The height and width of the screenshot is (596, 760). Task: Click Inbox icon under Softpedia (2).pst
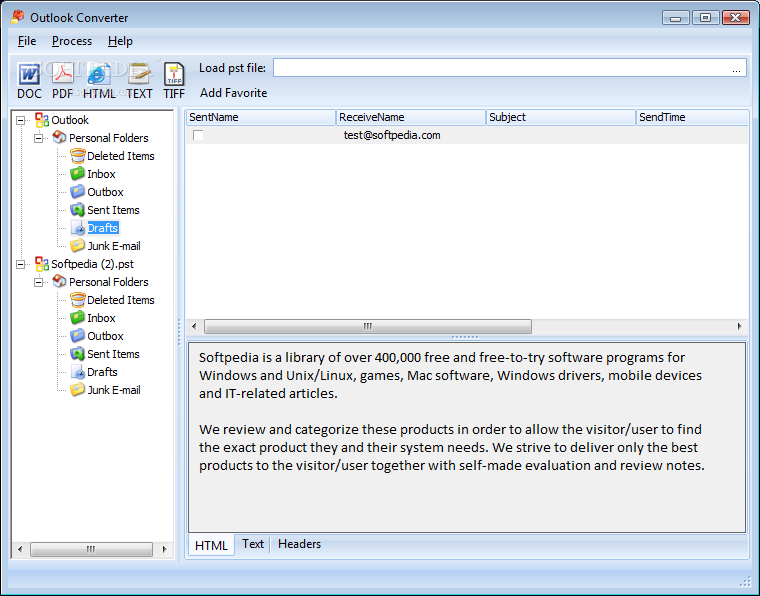pos(78,318)
